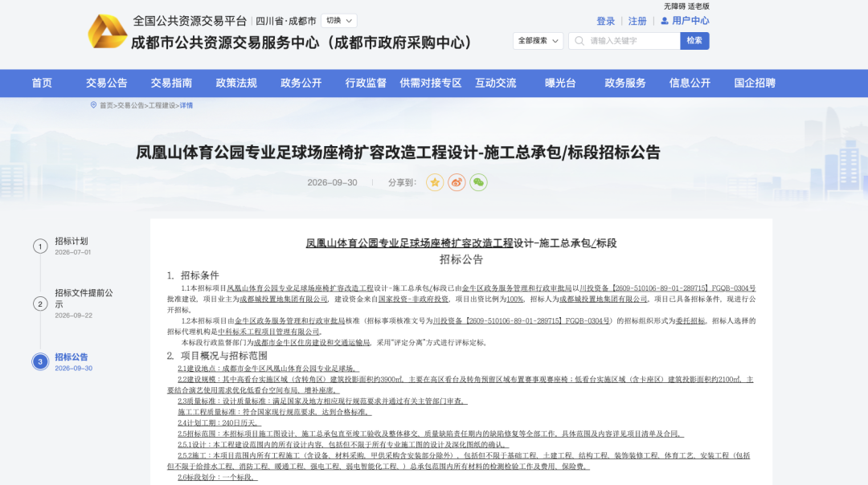Go to 首页 in nav bar
Viewport: 868px width, 485px height.
click(42, 83)
